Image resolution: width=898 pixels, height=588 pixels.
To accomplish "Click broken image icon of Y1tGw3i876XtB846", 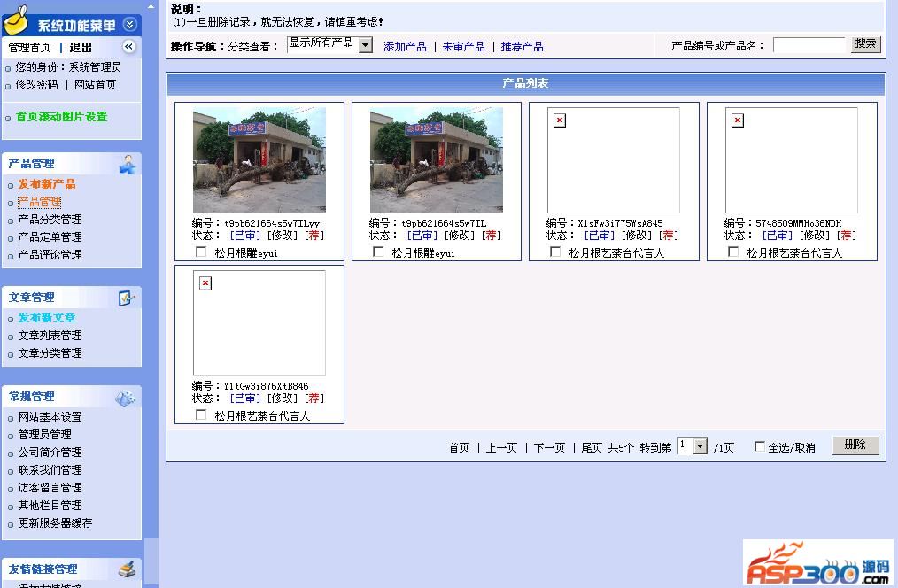I will pos(205,282).
